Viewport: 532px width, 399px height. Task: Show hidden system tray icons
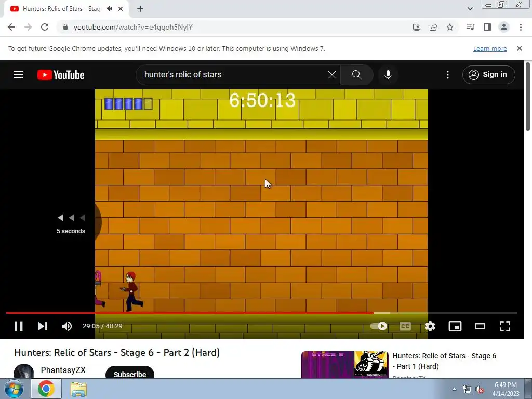click(454, 389)
